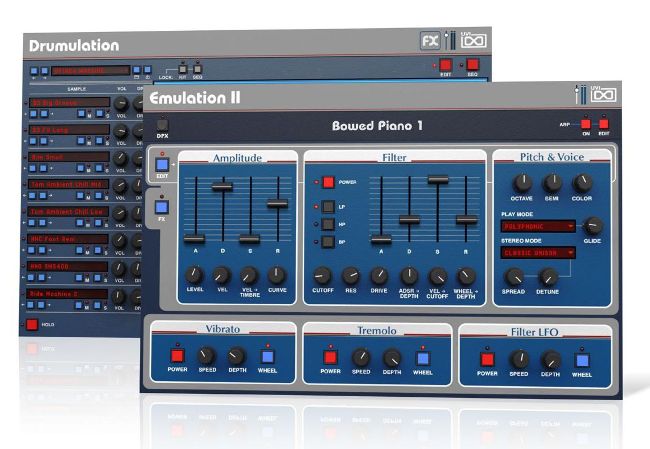This screenshot has height=449, width=650.
Task: Toggle the ARP ON button
Action: coord(586,124)
